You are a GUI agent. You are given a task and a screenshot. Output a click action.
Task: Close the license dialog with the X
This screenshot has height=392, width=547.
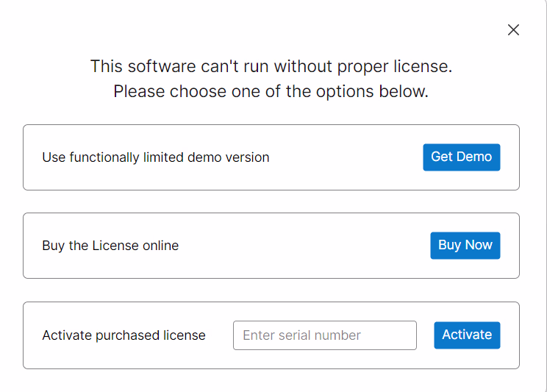513,30
